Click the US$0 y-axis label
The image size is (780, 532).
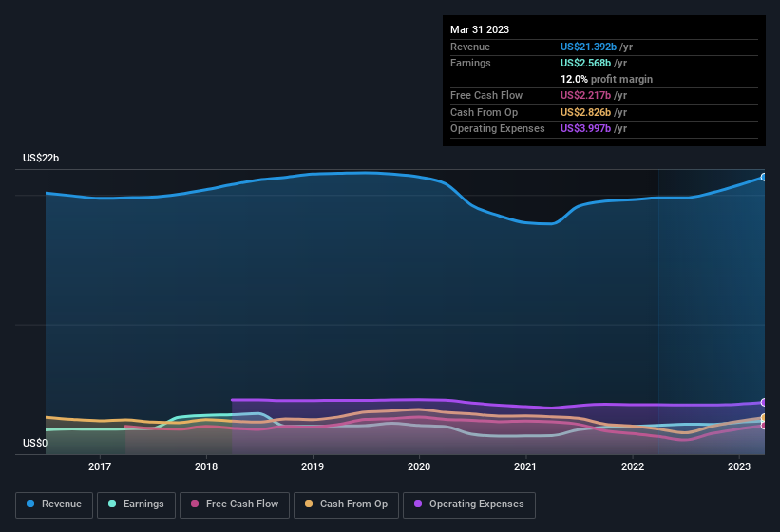click(35, 443)
